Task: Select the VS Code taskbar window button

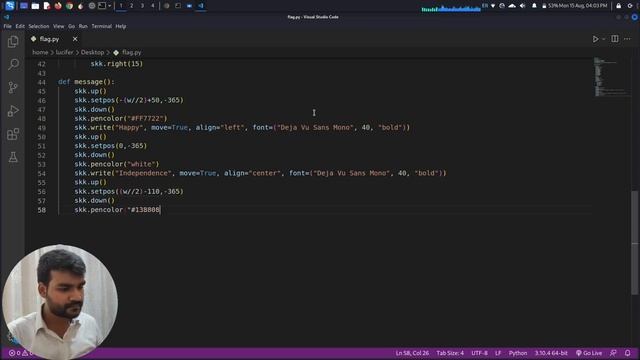Action: (x=201, y=6)
